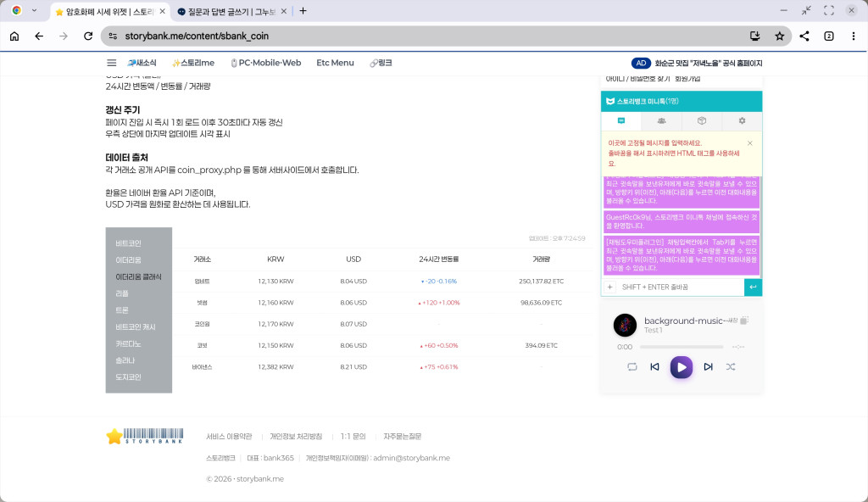Screen dimensions: 868x502
Task: Select 이더리움 in the coin list
Action: click(129, 259)
